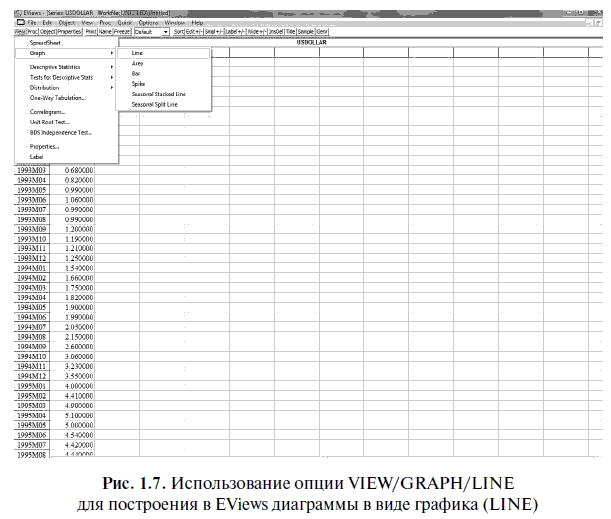Open the View menu in the menu bar

(x=88, y=23)
